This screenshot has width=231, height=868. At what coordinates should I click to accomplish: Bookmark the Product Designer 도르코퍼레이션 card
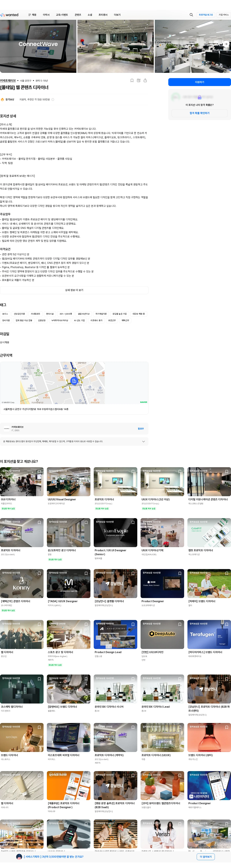click(180, 573)
